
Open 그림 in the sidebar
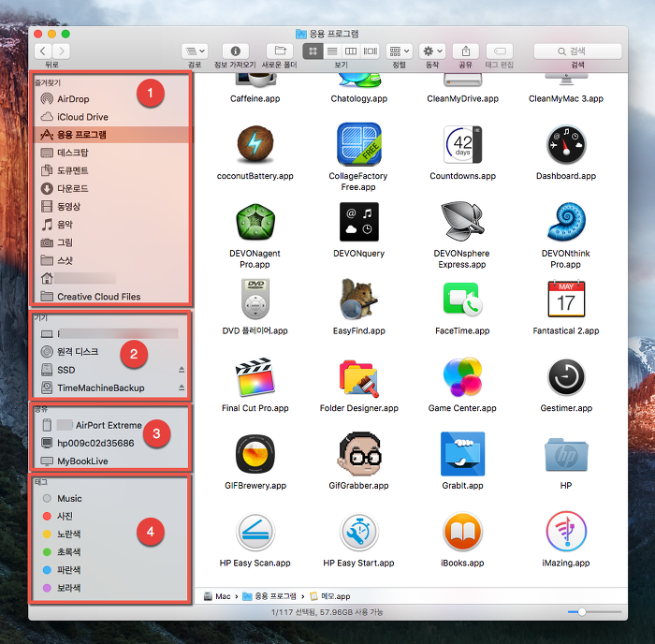coord(110,242)
